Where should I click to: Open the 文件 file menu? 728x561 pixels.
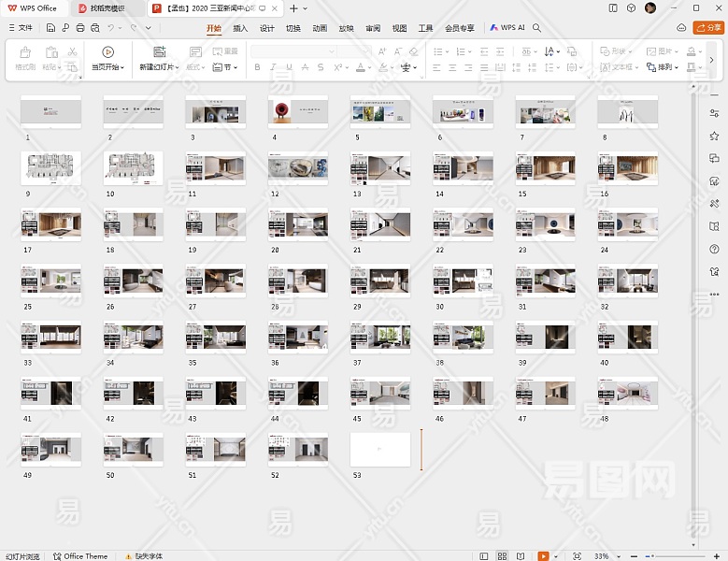(20, 28)
